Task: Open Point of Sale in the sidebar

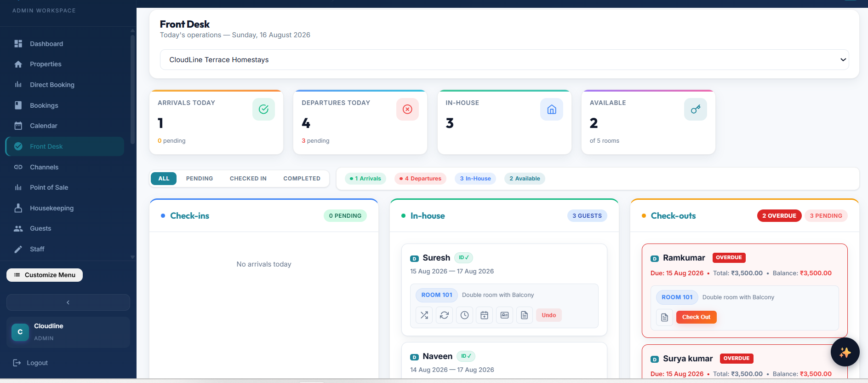Action: click(x=65, y=187)
